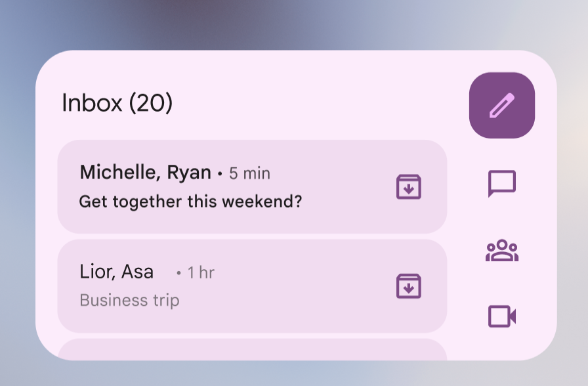Image resolution: width=588 pixels, height=386 pixels.
Task: Select the sender names Lior, Asa
Action: 116,271
